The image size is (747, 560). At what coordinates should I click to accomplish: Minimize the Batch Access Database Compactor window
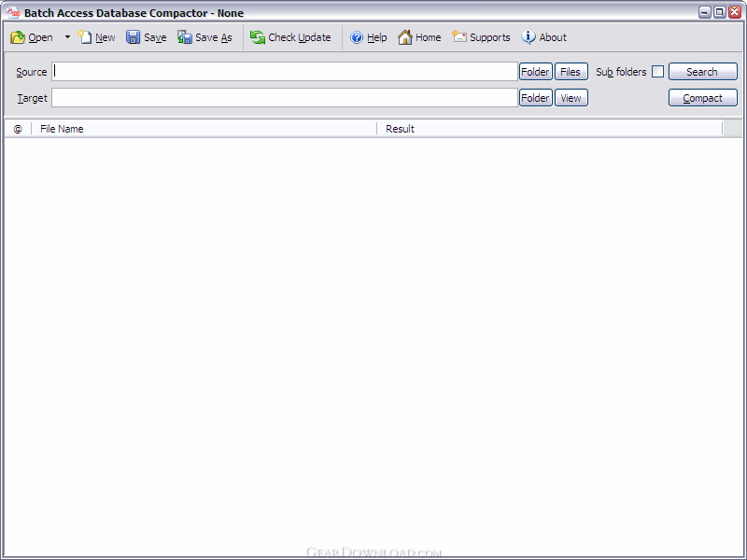705,12
